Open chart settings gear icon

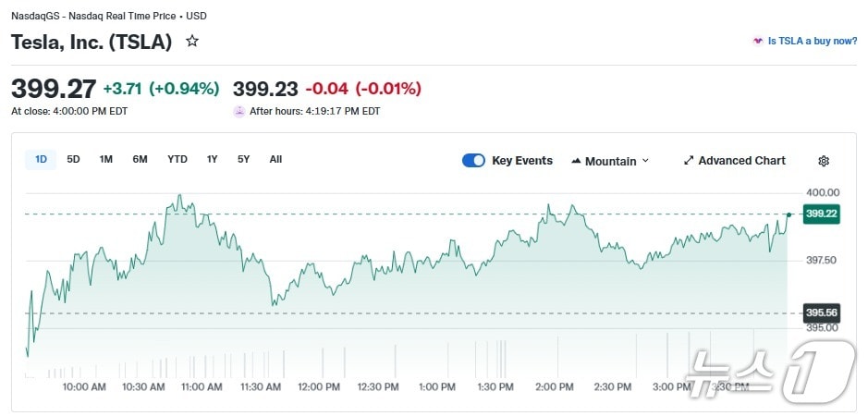[824, 161]
